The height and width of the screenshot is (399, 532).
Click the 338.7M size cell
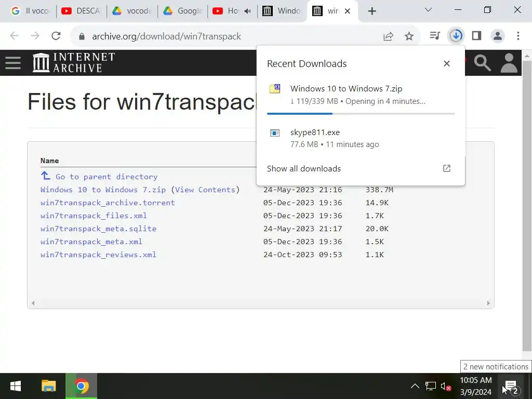[x=379, y=190]
